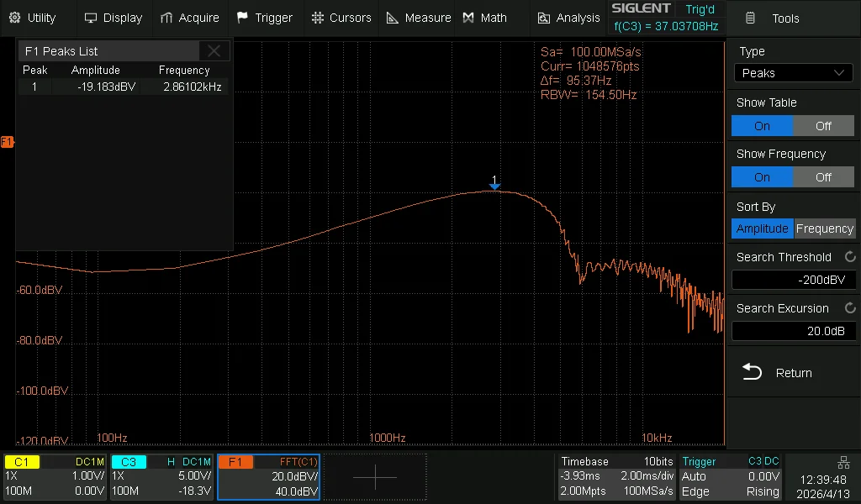Image resolution: width=861 pixels, height=504 pixels.
Task: Open the Utility menu
Action: click(x=34, y=18)
